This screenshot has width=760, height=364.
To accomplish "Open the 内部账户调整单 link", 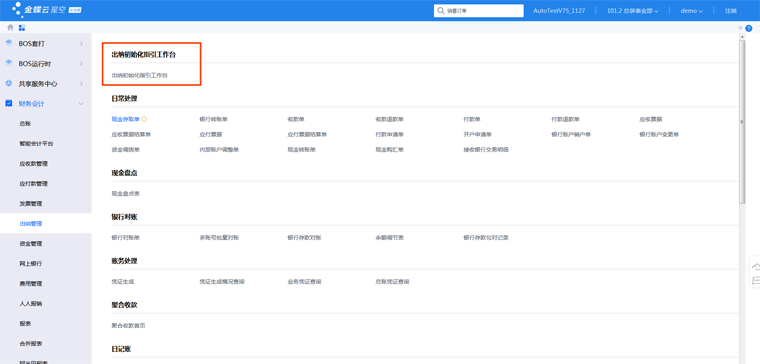I will [219, 150].
